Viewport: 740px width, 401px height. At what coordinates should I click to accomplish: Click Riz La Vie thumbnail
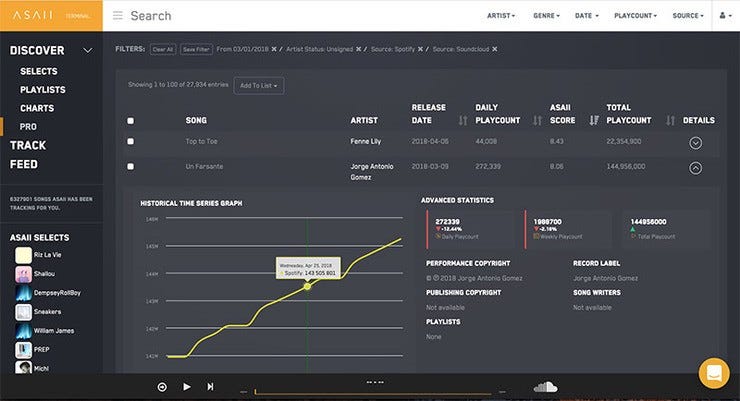tap(24, 255)
